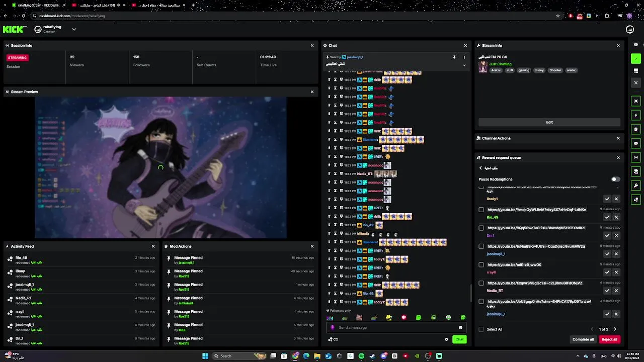Go to next page of reward queue
644x362 pixels.
pos(615,329)
